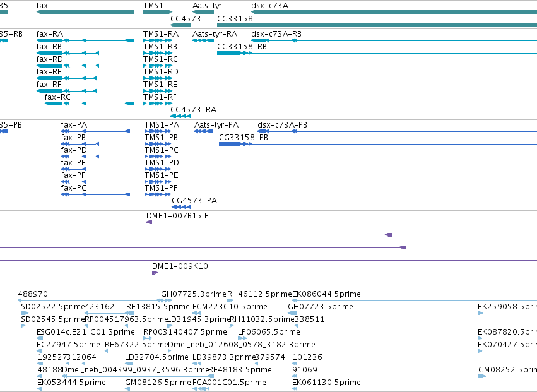
Task: Click the LD39873.3prime EST label
Action: (224, 357)
